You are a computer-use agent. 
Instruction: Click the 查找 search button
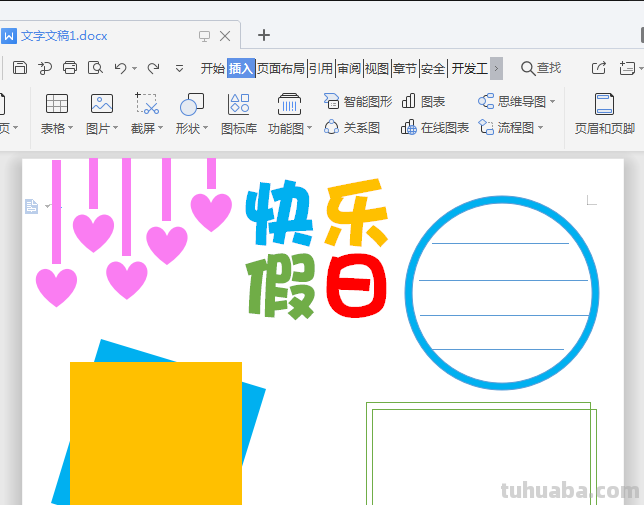click(x=540, y=68)
